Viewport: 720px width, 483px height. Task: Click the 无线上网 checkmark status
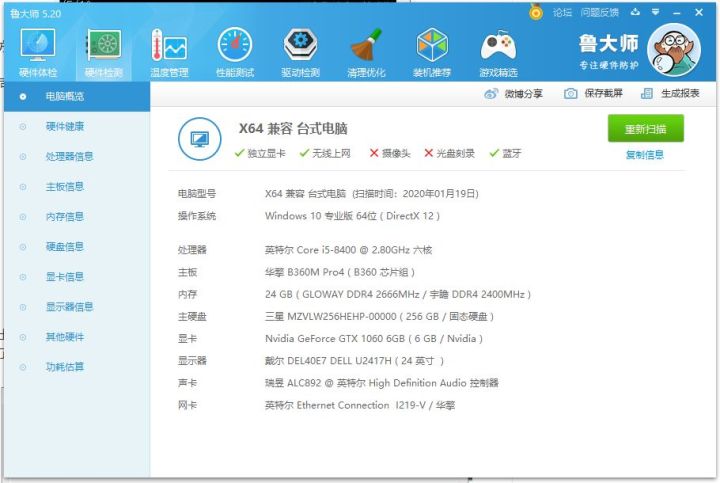coord(325,153)
